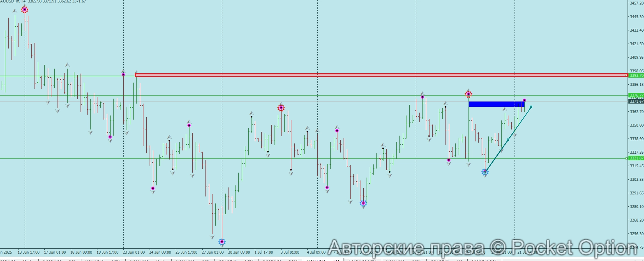This screenshot has height=261, width=644.
Task: Select the blue sun marker at the trendline start
Action: click(485, 172)
